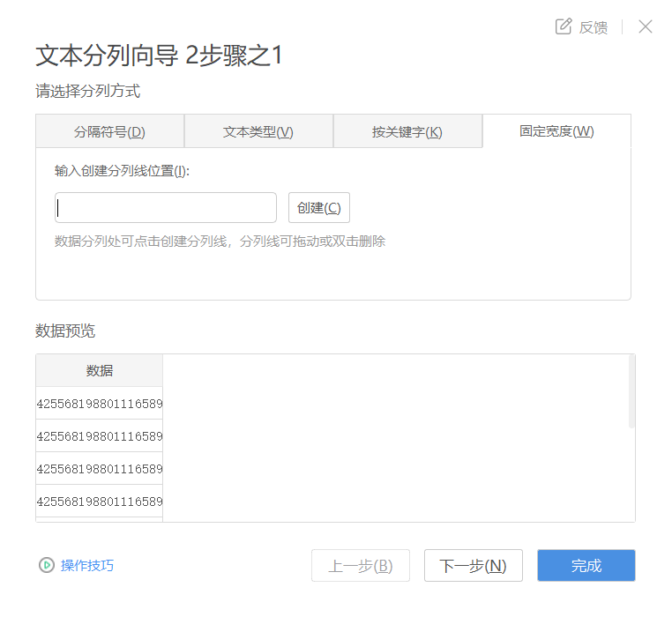Close the 文本分列向导 dialog
Viewport: 672px width, 617px height.
(x=645, y=26)
